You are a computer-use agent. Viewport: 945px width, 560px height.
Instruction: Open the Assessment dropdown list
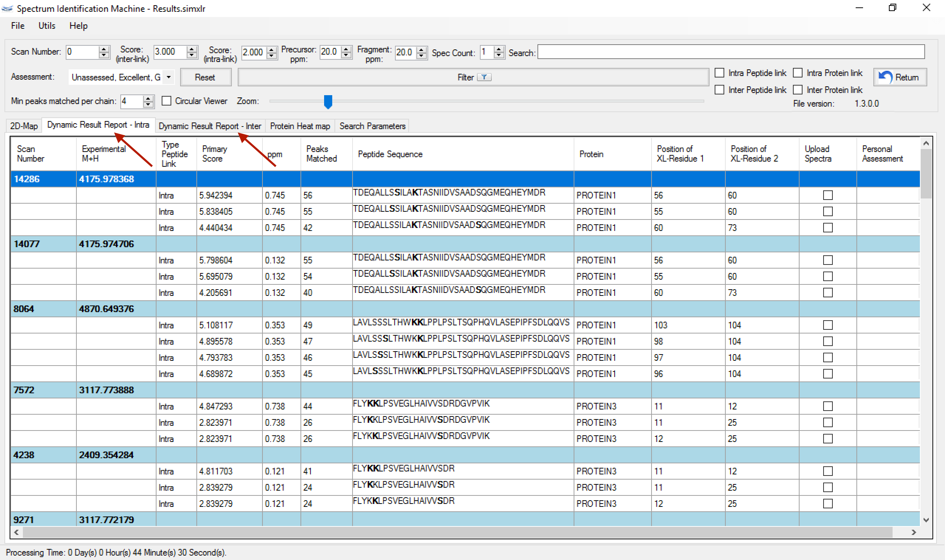169,77
